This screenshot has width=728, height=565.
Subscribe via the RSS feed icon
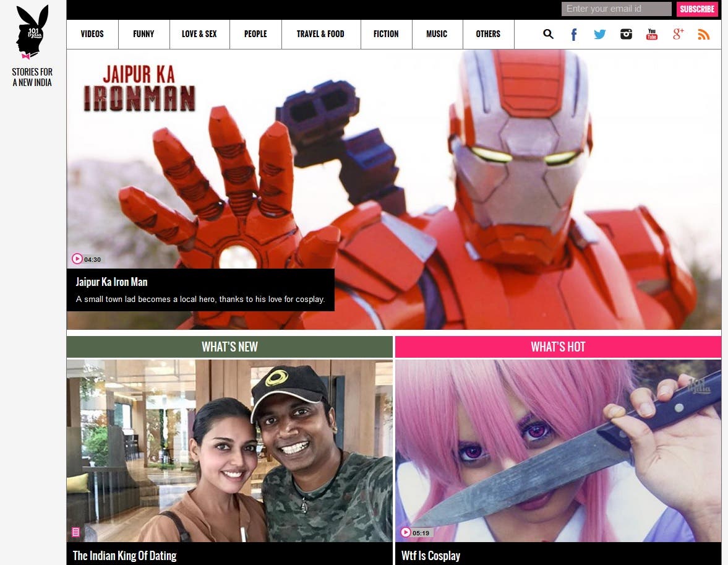704,34
